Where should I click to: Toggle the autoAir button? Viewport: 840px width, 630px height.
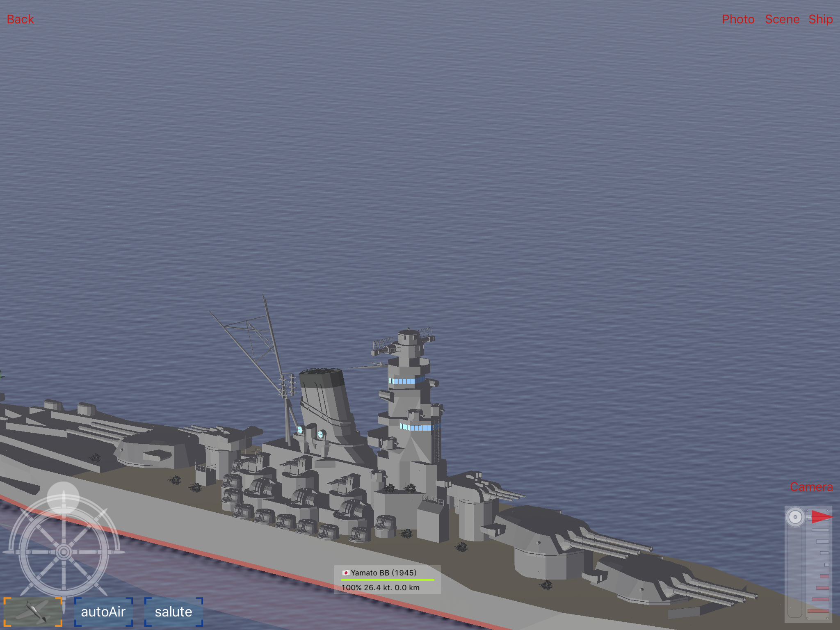click(x=103, y=612)
